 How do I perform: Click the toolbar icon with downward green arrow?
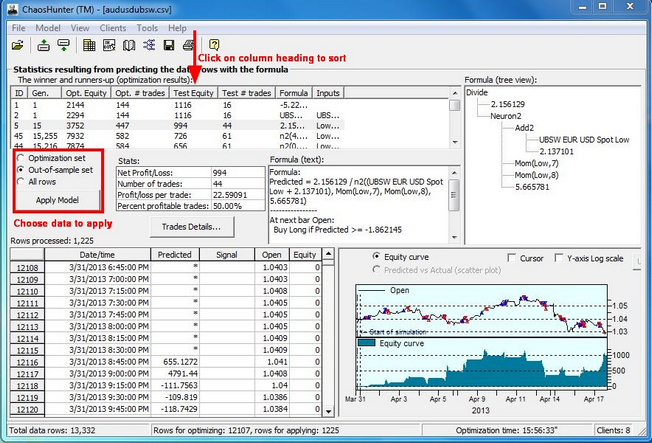point(64,45)
